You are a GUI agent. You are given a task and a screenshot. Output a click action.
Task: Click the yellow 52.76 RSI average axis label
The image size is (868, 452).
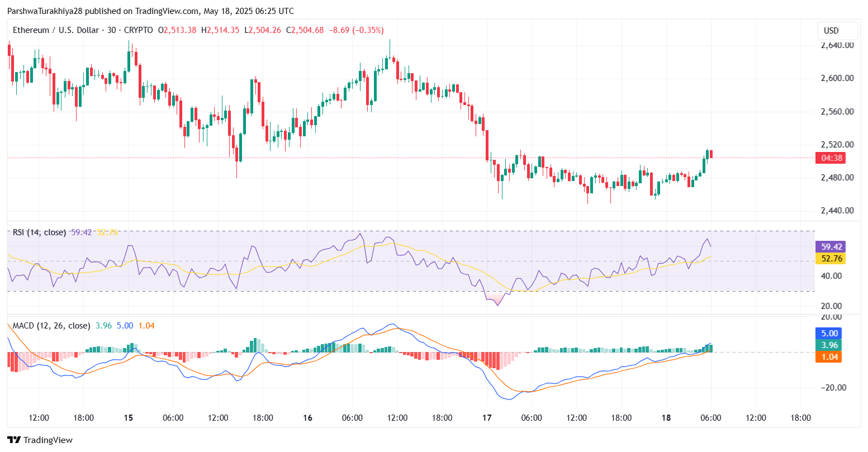click(829, 258)
